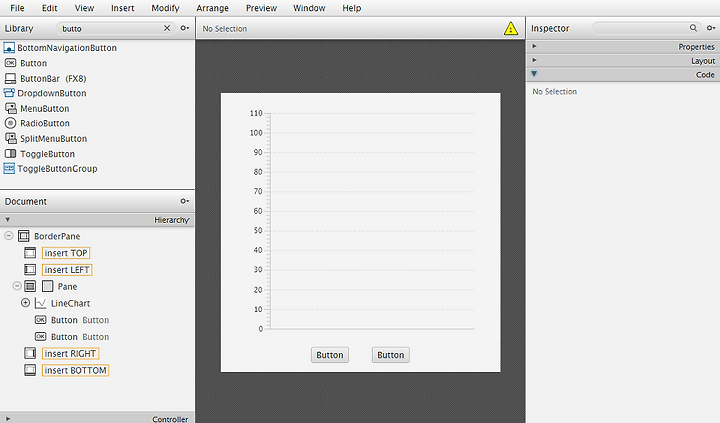This screenshot has height=423, width=720.
Task: Open the Insert menu
Action: [x=123, y=8]
